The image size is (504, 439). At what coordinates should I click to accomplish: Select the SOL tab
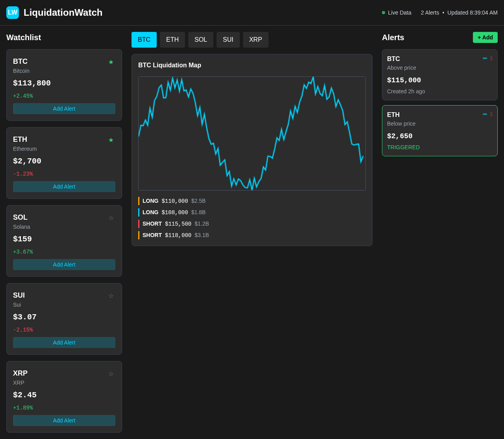(201, 40)
